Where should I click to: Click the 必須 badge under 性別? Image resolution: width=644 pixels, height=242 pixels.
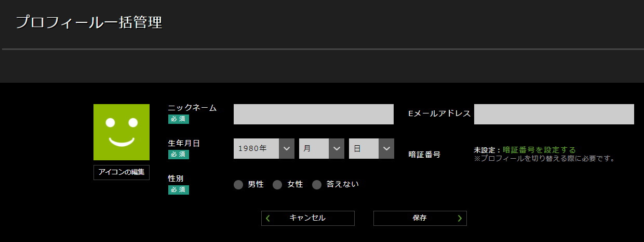178,190
